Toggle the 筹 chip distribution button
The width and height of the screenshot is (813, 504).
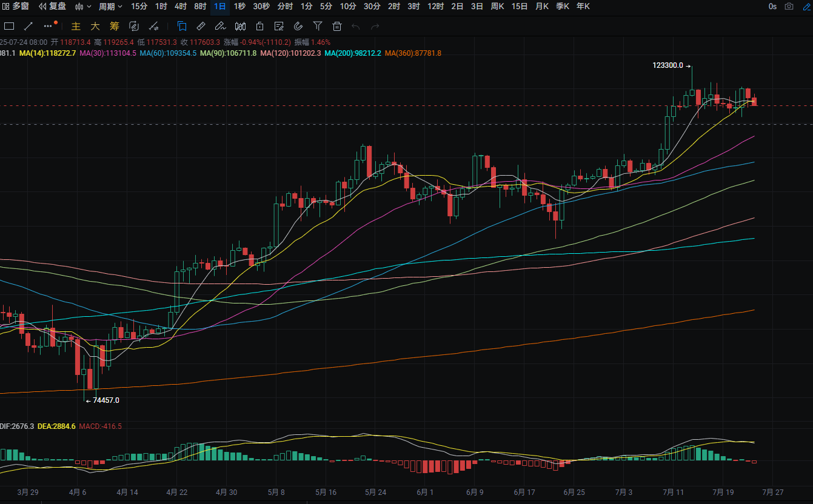[115, 26]
